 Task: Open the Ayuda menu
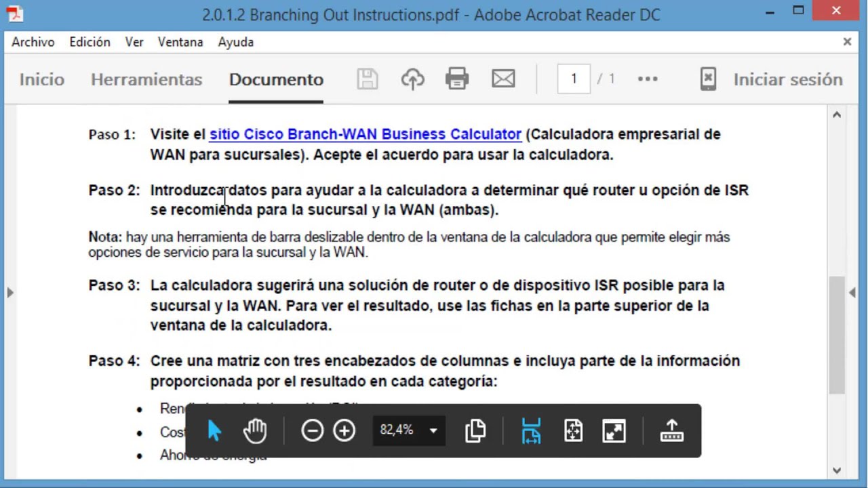(x=236, y=42)
